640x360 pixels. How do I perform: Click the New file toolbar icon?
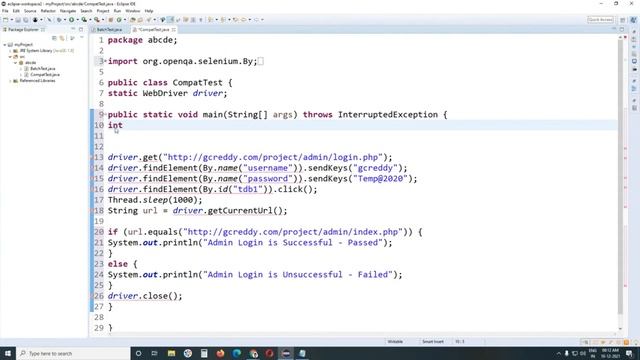6,20
